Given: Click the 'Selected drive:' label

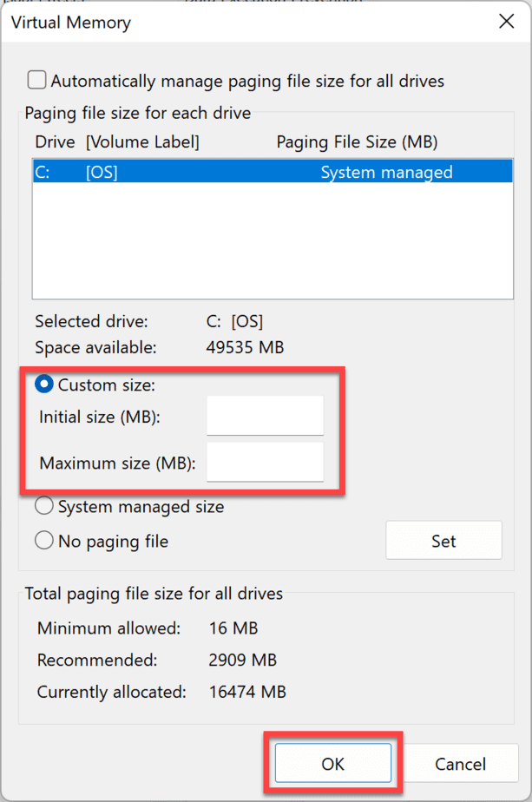Looking at the screenshot, I should coord(92,321).
